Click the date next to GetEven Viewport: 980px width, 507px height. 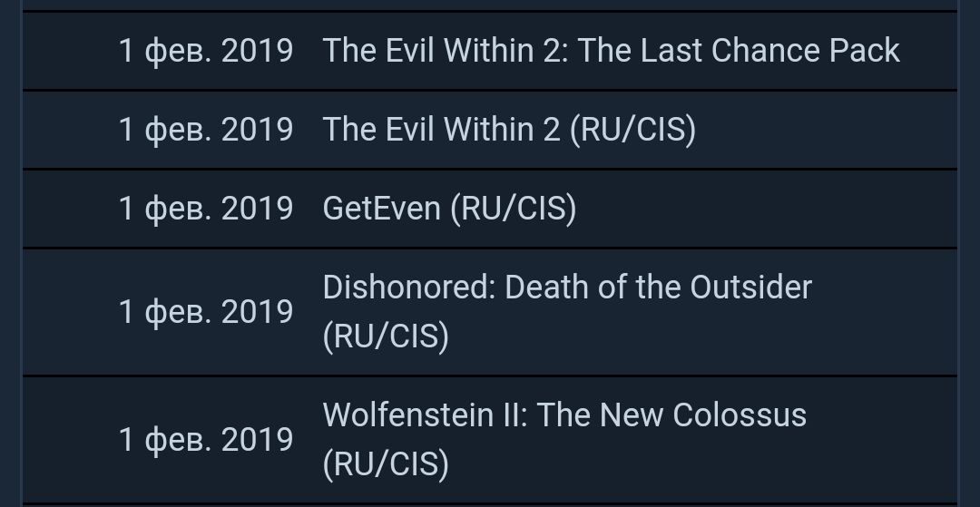205,209
